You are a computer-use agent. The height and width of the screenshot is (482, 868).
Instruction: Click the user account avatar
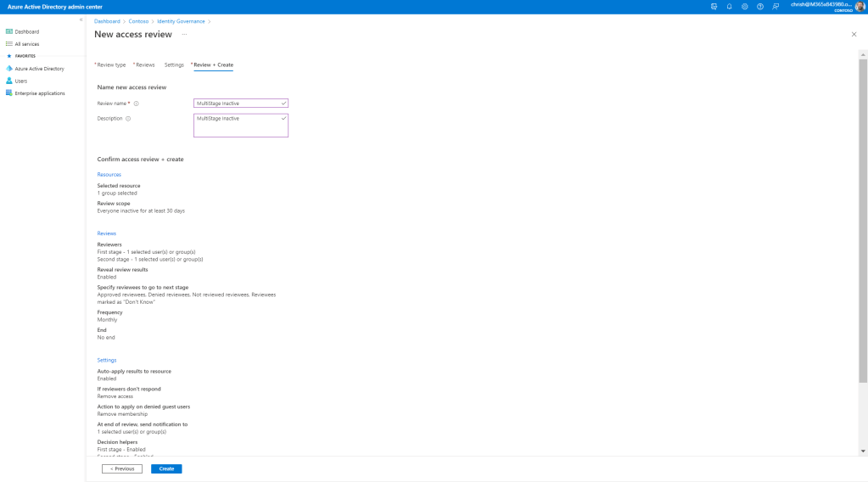860,6
